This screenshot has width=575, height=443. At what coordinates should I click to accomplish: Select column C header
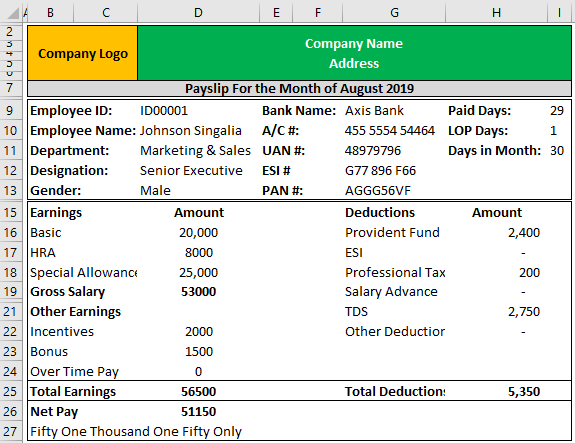tap(106, 13)
